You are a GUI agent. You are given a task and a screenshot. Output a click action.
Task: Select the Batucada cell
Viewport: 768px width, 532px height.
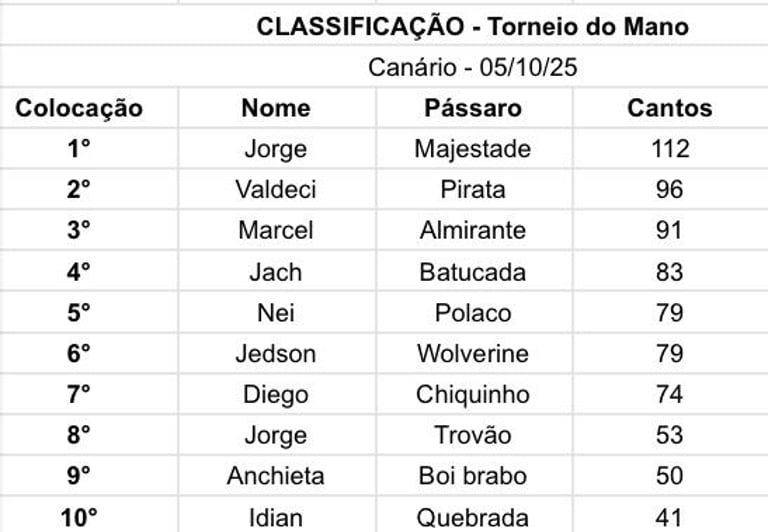(474, 271)
